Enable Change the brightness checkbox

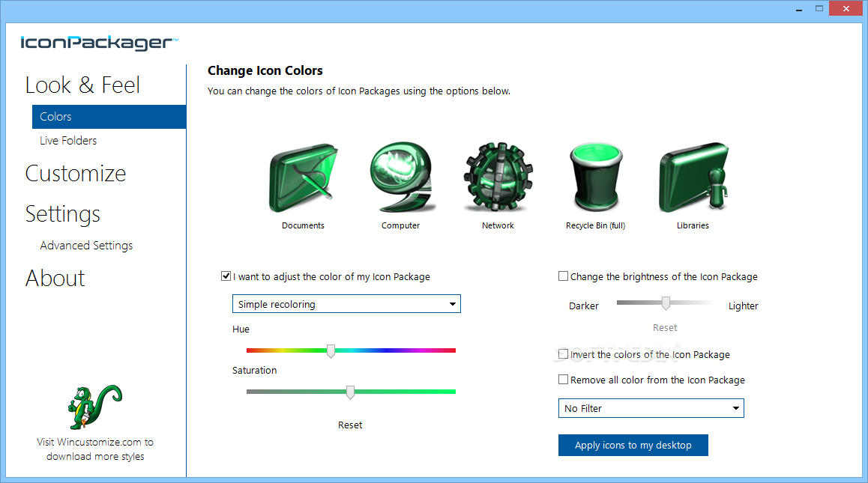[563, 276]
